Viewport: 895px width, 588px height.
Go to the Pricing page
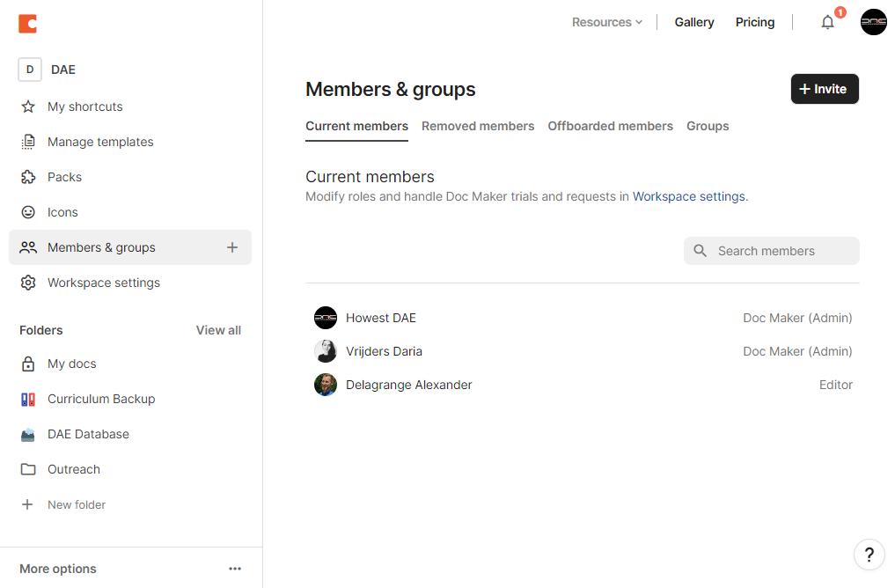coord(754,22)
